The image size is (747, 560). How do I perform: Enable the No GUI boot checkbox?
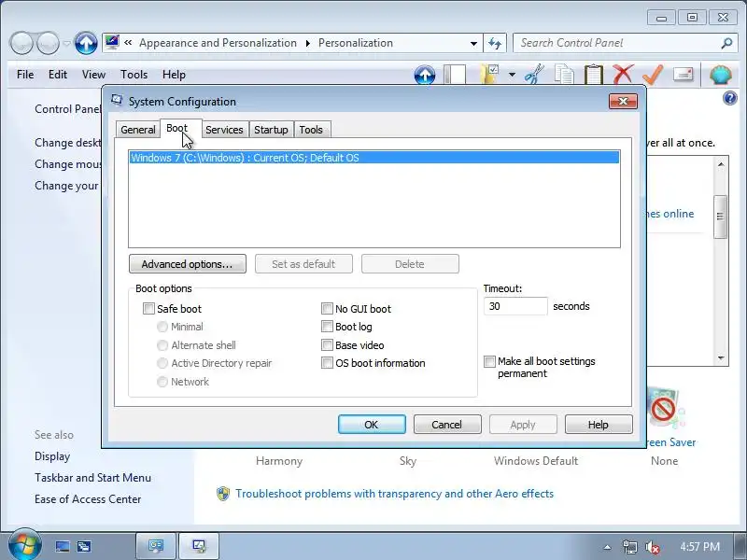coord(327,309)
